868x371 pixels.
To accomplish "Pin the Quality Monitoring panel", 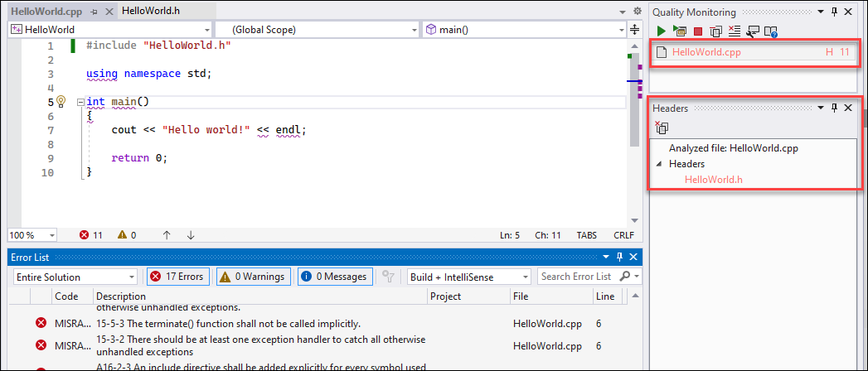I will tap(835, 12).
